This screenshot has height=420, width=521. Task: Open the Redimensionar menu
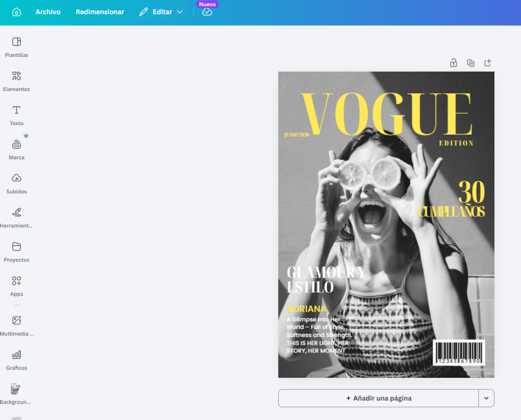(100, 12)
